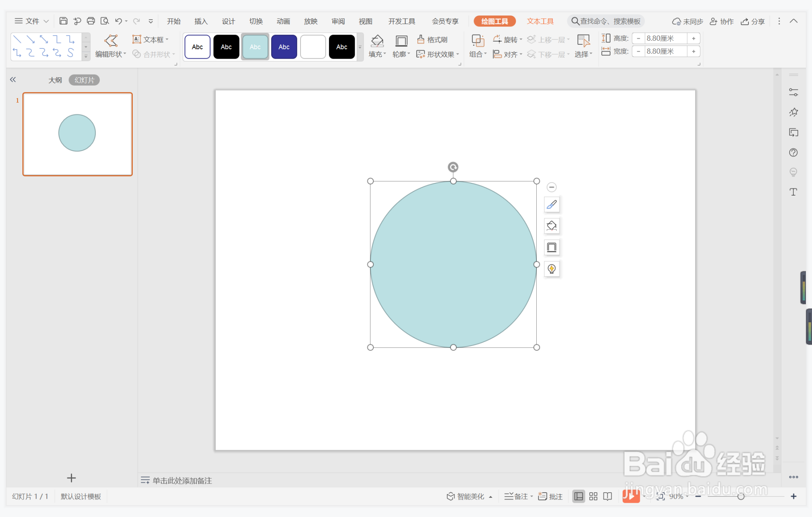
Task: Switch to slide sorter grid view
Action: [593, 496]
